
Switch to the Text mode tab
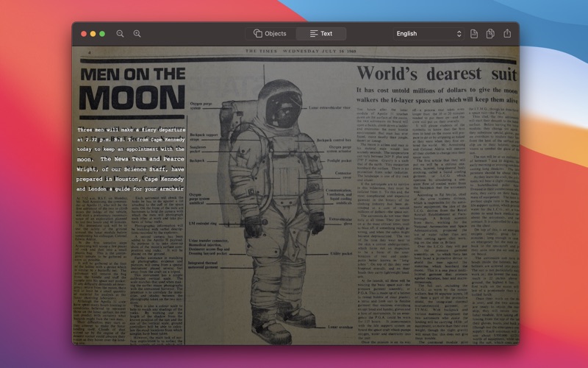[x=321, y=34]
